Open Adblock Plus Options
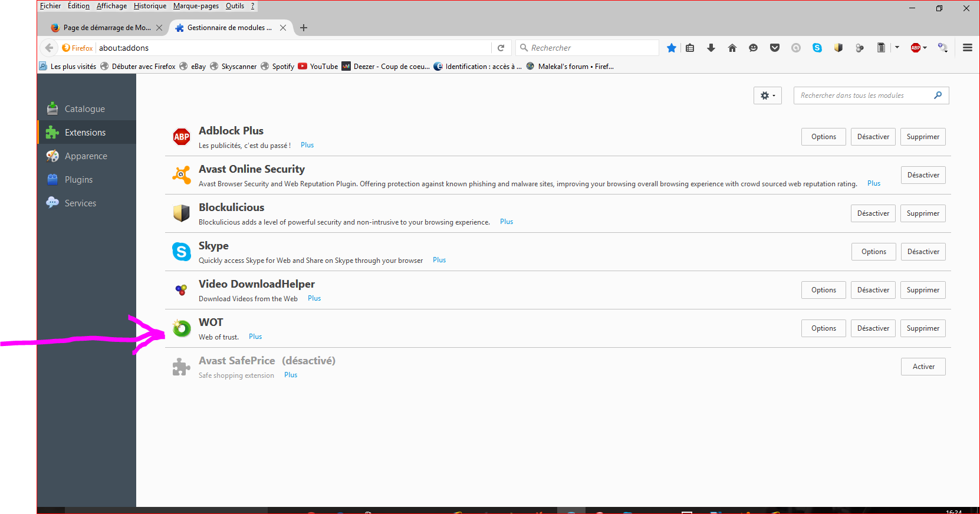980x514 pixels. (823, 137)
